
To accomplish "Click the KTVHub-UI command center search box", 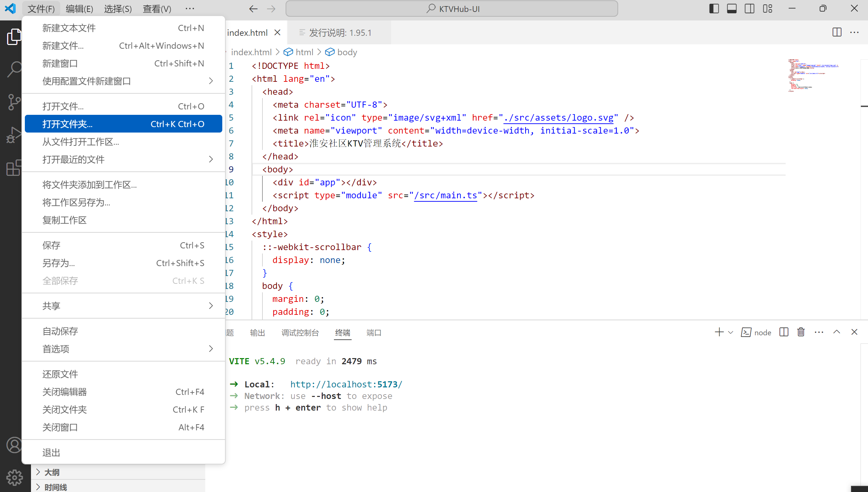I will (452, 9).
